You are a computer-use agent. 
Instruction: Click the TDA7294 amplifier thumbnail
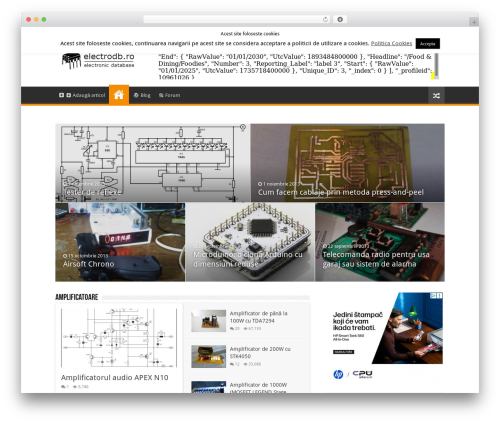click(x=209, y=321)
